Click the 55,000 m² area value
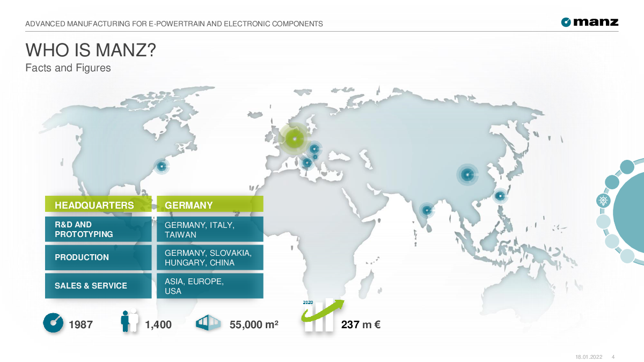Screen dimensions: 644x362 [x=254, y=324]
